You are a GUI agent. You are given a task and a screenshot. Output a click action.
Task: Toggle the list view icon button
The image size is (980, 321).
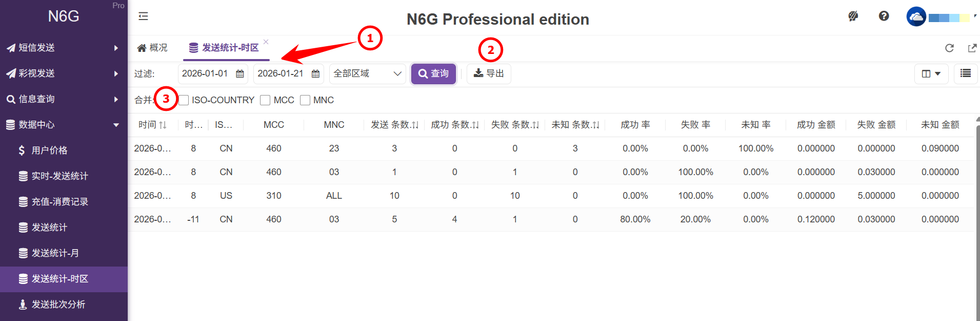click(x=966, y=73)
